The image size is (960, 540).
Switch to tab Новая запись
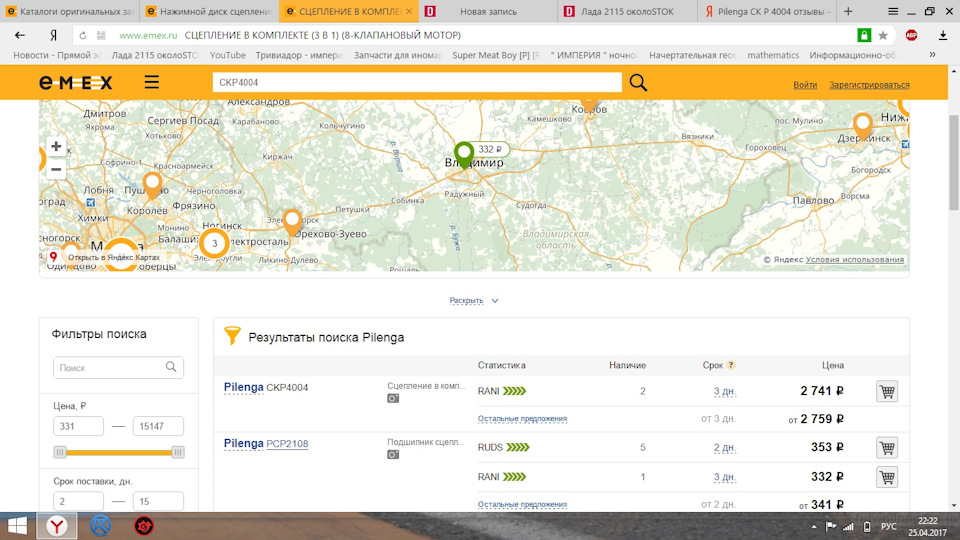[488, 11]
